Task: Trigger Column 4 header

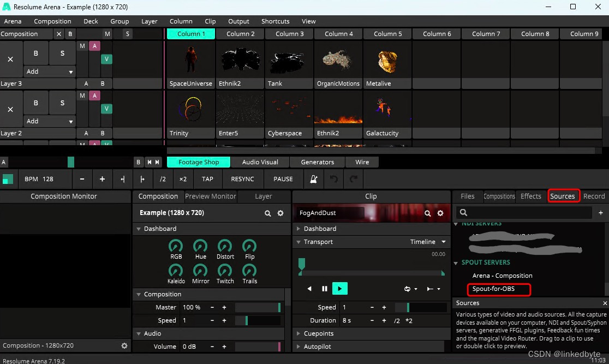Action: (339, 34)
